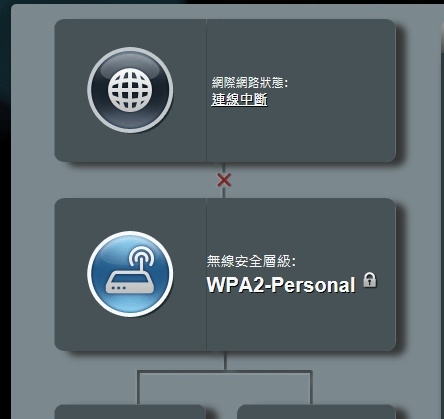Screen dimensions: 444x419
Task: Open the bottom-left client panel
Action: [x=130, y=412]
